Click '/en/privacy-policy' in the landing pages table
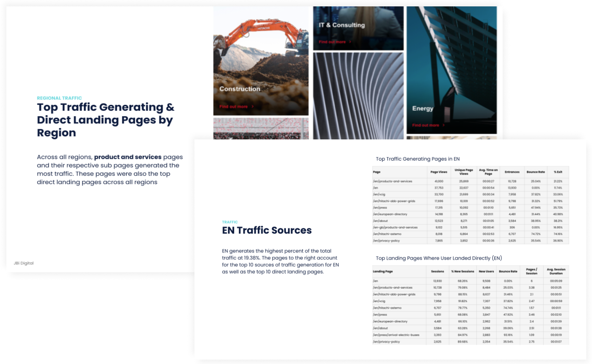Image resolution: width=592 pixels, height=364 pixels. click(386, 342)
